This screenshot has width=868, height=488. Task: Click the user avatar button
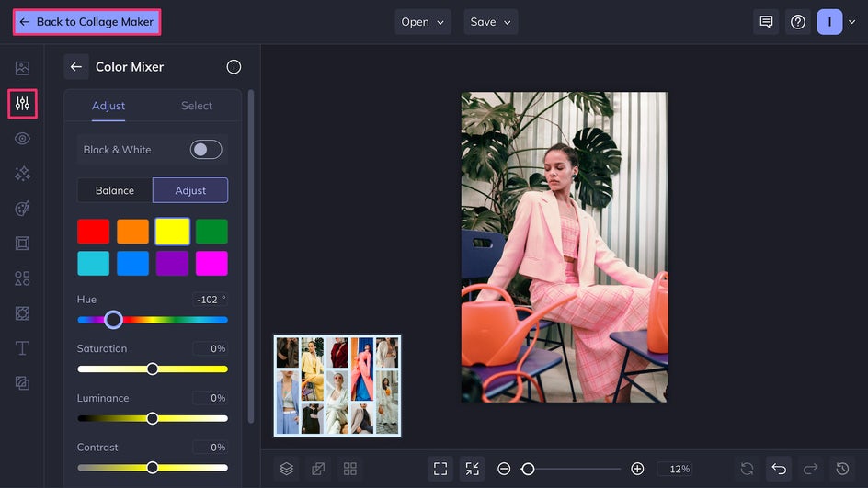[829, 22]
